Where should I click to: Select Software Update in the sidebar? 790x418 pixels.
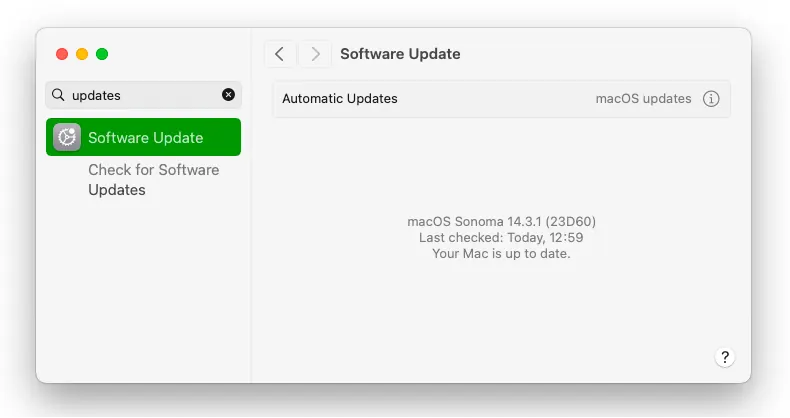click(145, 138)
